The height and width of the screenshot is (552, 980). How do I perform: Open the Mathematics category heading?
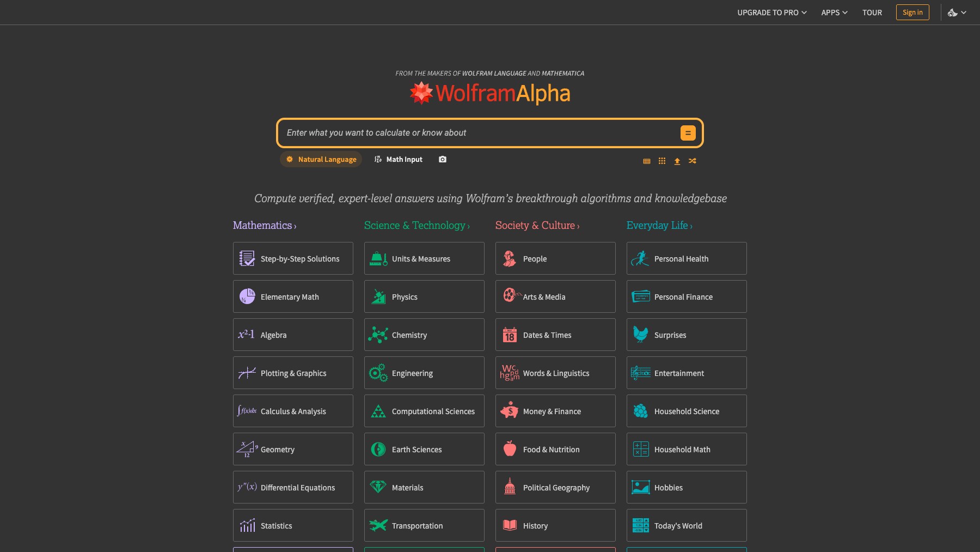click(265, 226)
